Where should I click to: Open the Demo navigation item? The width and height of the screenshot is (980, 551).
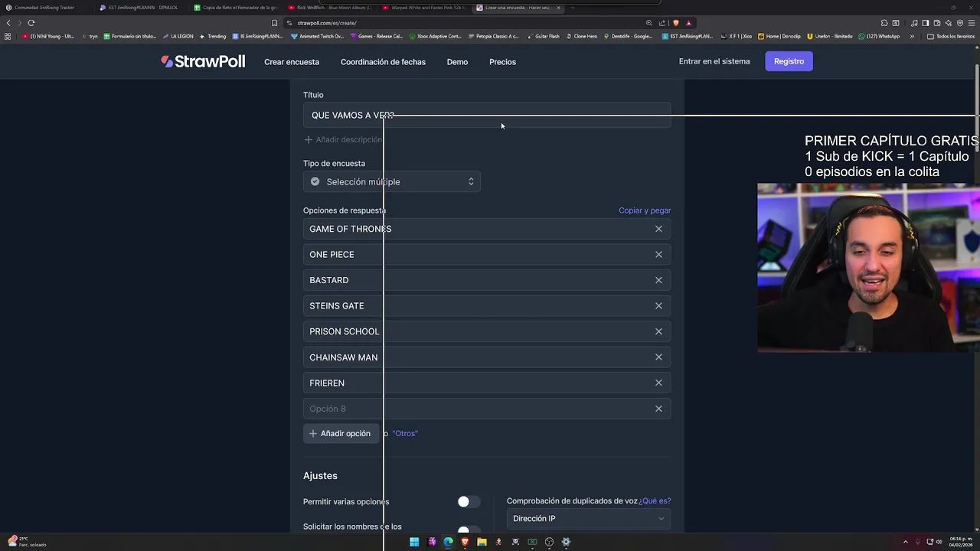pos(457,62)
